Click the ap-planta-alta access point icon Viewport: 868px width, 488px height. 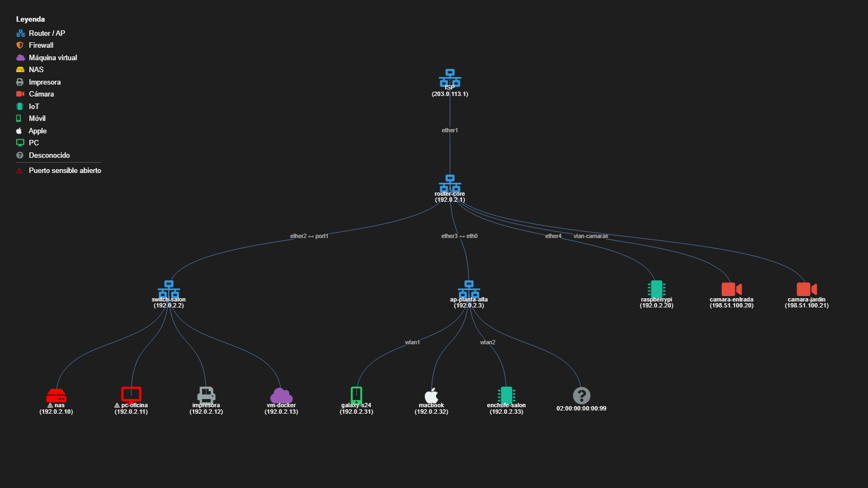pyautogui.click(x=469, y=290)
